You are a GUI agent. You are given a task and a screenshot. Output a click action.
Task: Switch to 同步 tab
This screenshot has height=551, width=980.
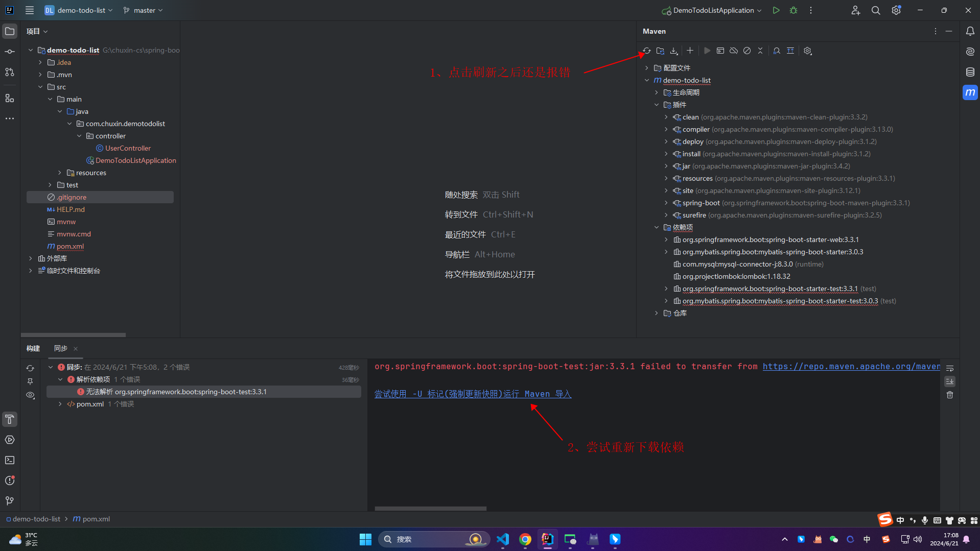click(61, 348)
